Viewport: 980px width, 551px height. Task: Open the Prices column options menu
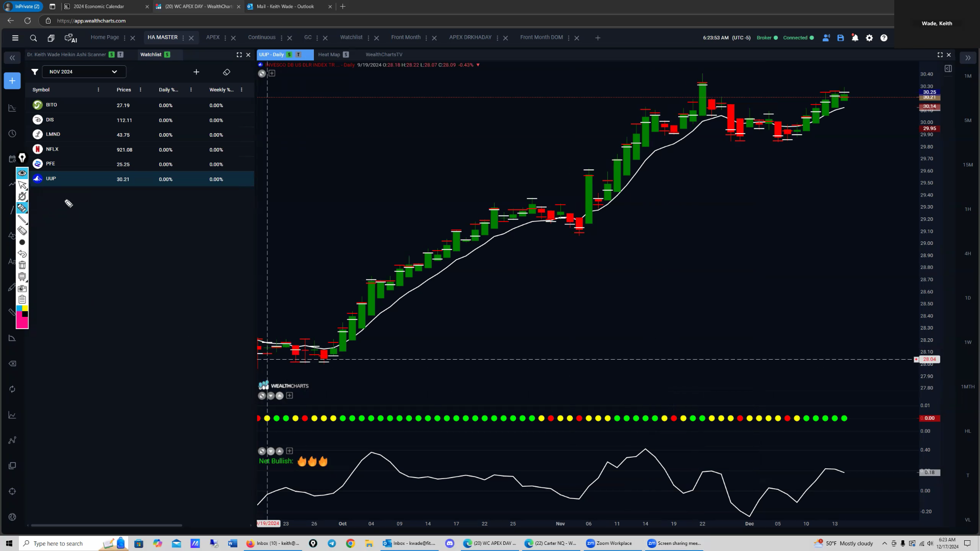coord(140,90)
